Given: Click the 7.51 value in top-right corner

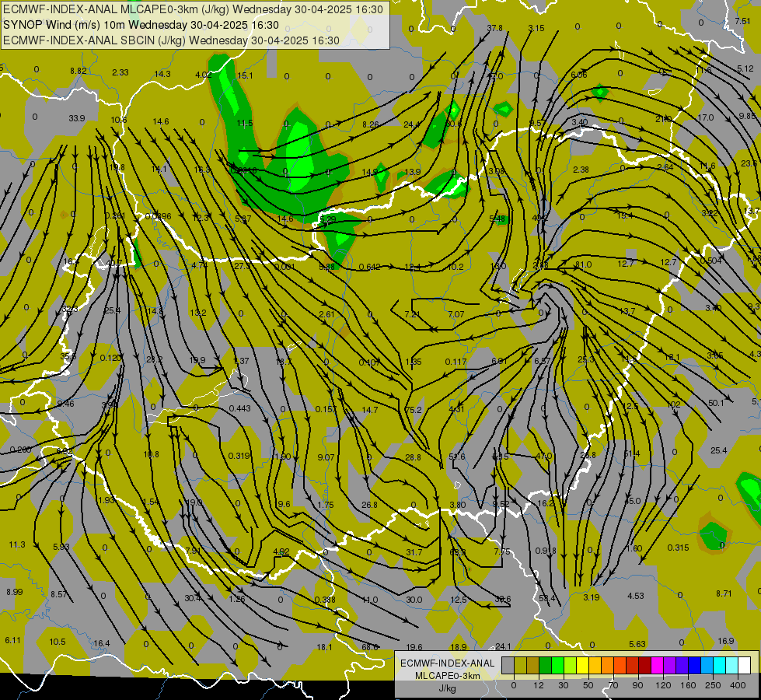Looking at the screenshot, I should (742, 21).
